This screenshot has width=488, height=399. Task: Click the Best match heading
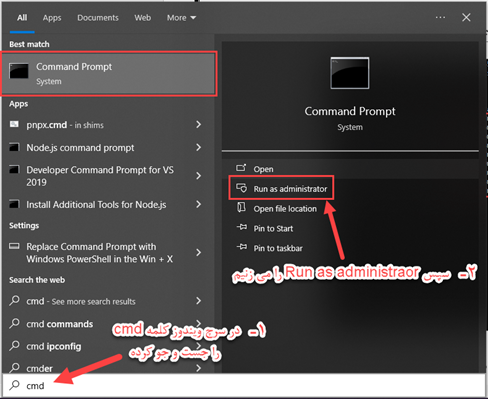pyautogui.click(x=29, y=44)
